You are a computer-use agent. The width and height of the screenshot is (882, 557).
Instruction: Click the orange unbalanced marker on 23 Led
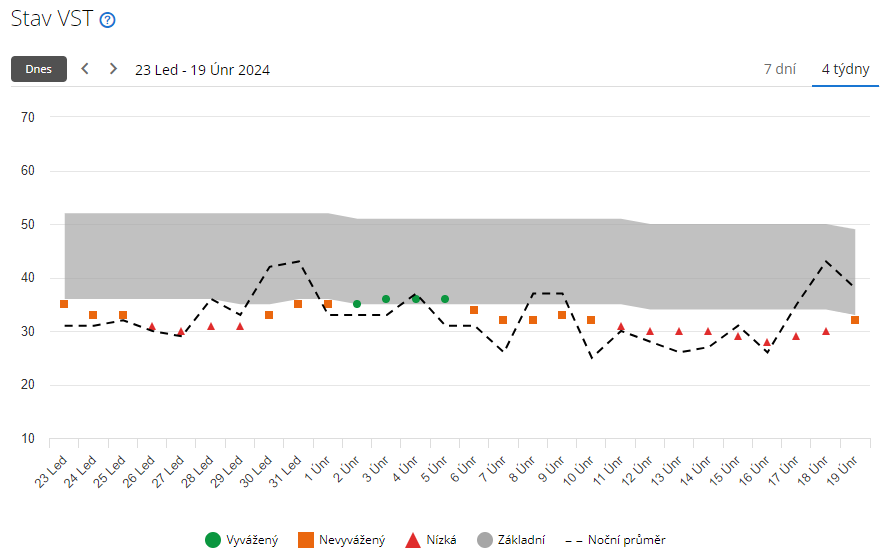[x=64, y=304]
